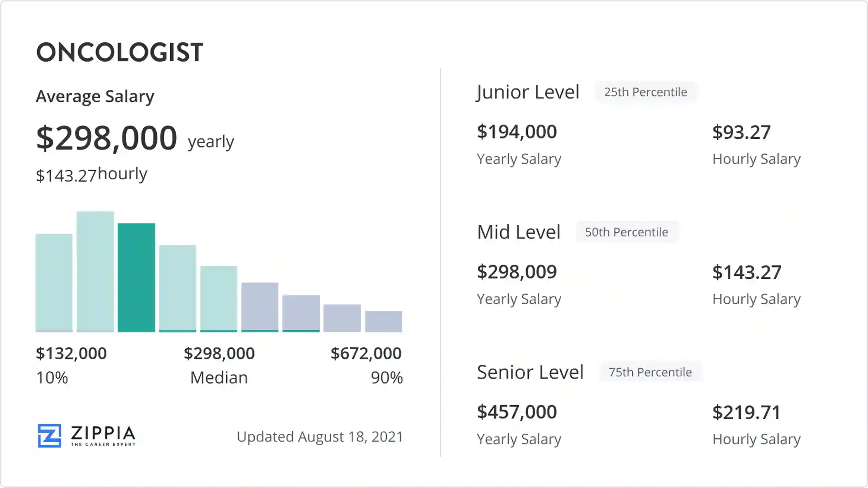Click the tallest light teal histogram bar
The height and width of the screenshot is (488, 868).
(x=95, y=271)
